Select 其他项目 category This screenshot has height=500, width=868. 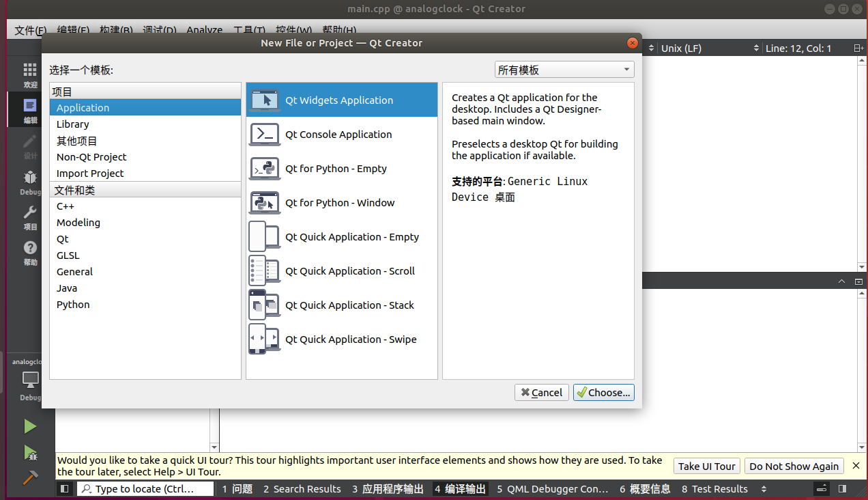point(145,141)
